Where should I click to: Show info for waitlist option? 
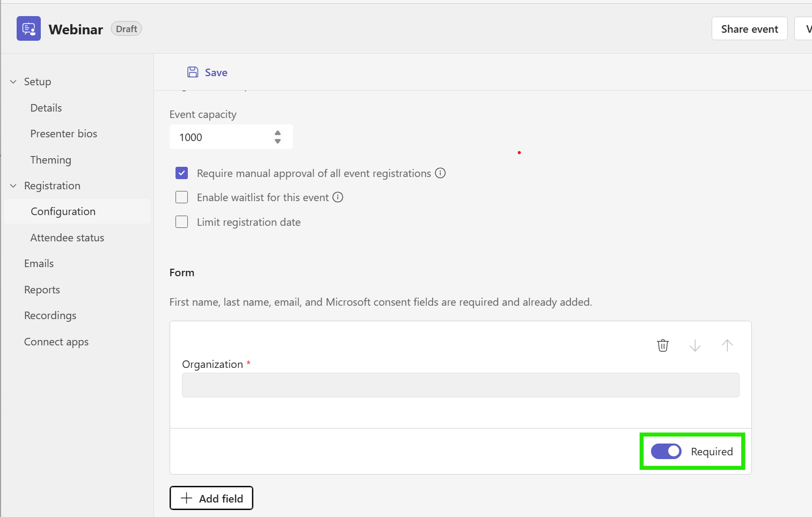(x=338, y=197)
